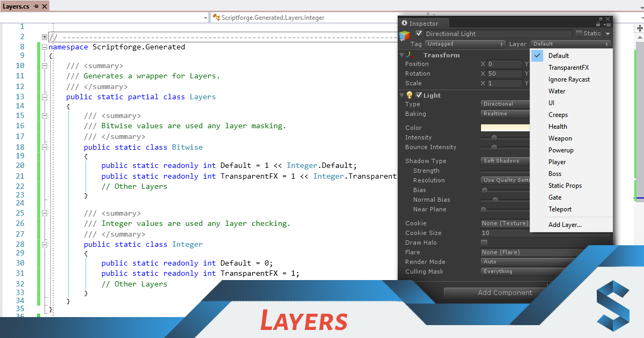Open the Tag dropdown showing Untagged
The image size is (644, 338).
(x=465, y=44)
